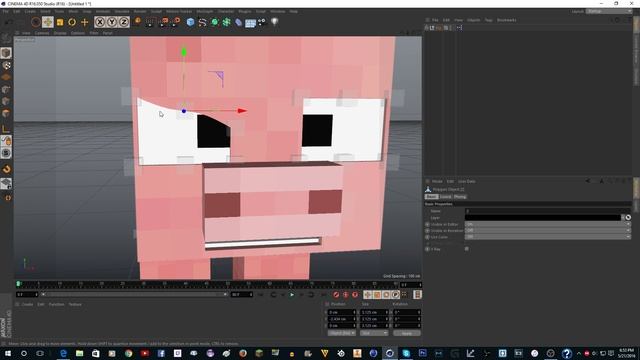Select the spline pen tool icon
This screenshot has height=360, width=640.
[202, 22]
